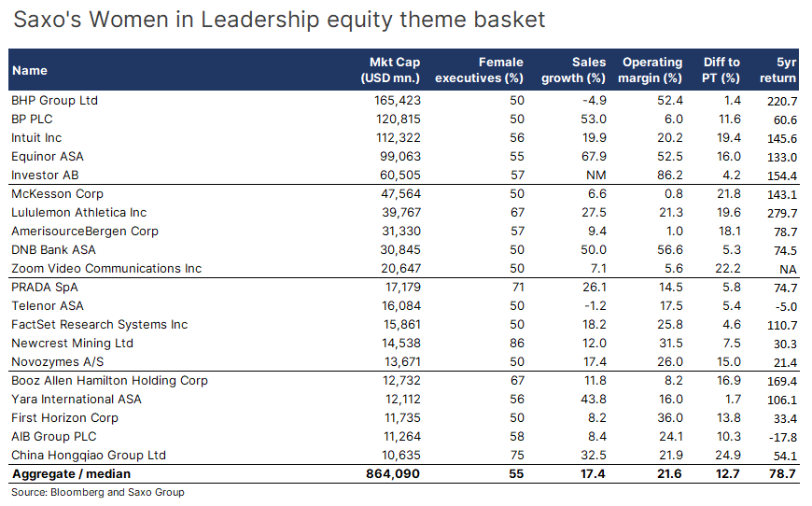Select the BHP Group Ltd row name
812x506 pixels.
(x=54, y=100)
